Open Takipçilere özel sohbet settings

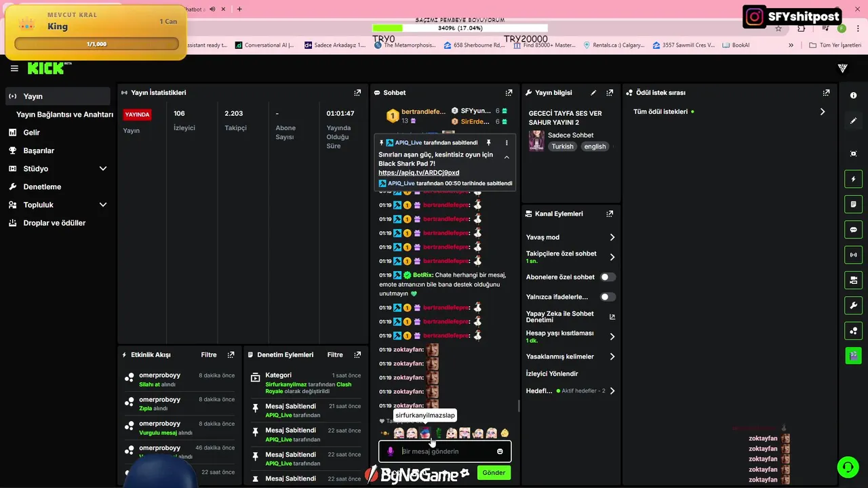[570, 257]
